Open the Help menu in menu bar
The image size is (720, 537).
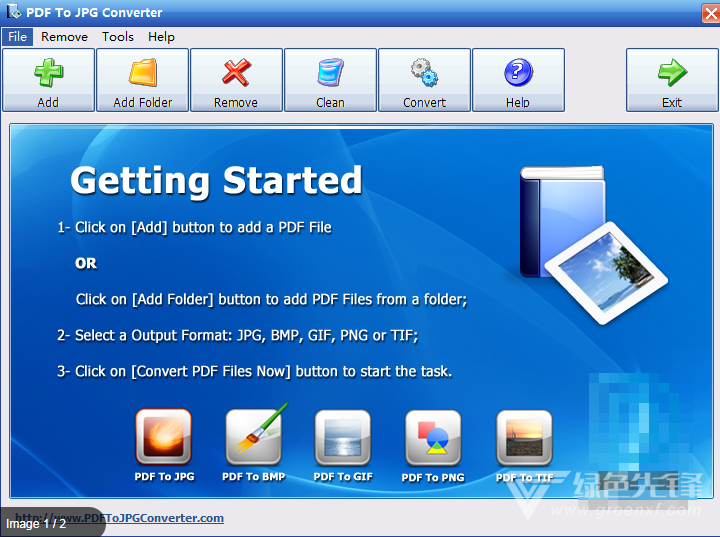(161, 37)
